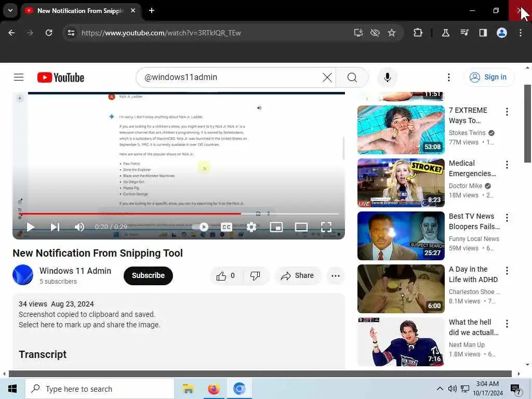Open tracking protection eye icon
The width and height of the screenshot is (532, 399).
pos(375,33)
